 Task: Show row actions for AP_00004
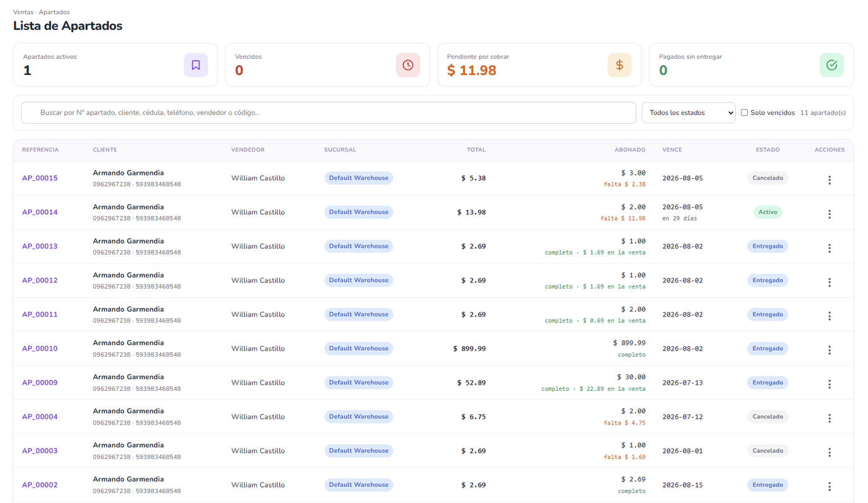tap(830, 418)
